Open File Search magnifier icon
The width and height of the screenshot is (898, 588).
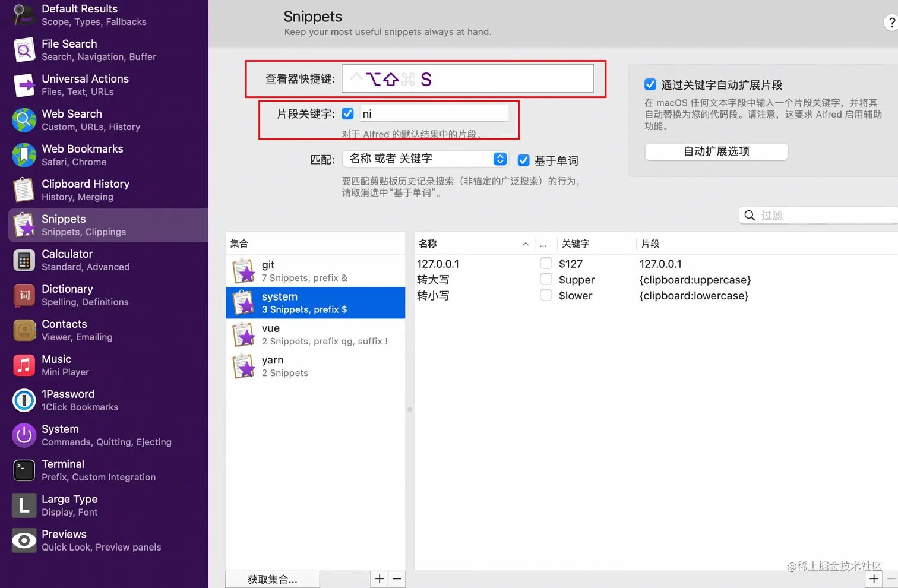tap(24, 50)
